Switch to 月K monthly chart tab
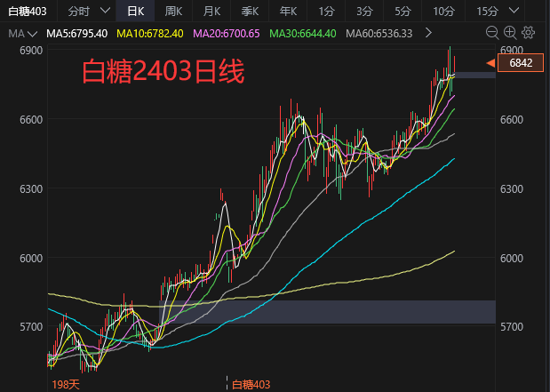Image resolution: width=550 pixels, height=392 pixels. pyautogui.click(x=211, y=12)
